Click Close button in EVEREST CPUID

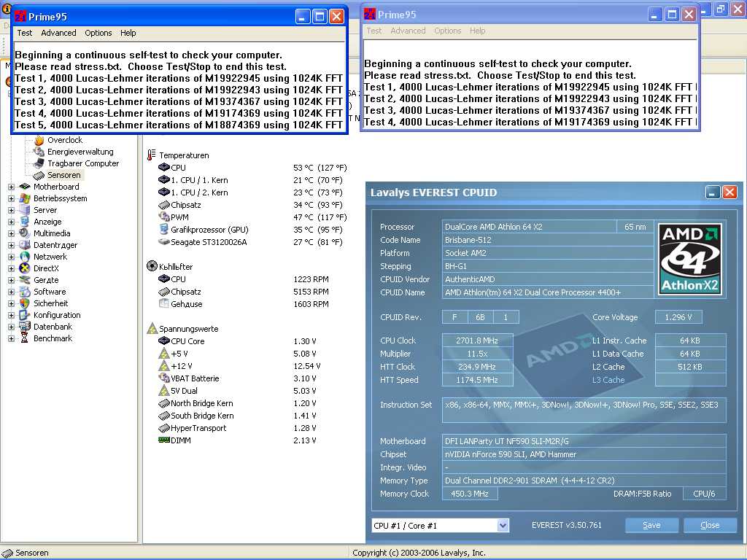coord(710,525)
